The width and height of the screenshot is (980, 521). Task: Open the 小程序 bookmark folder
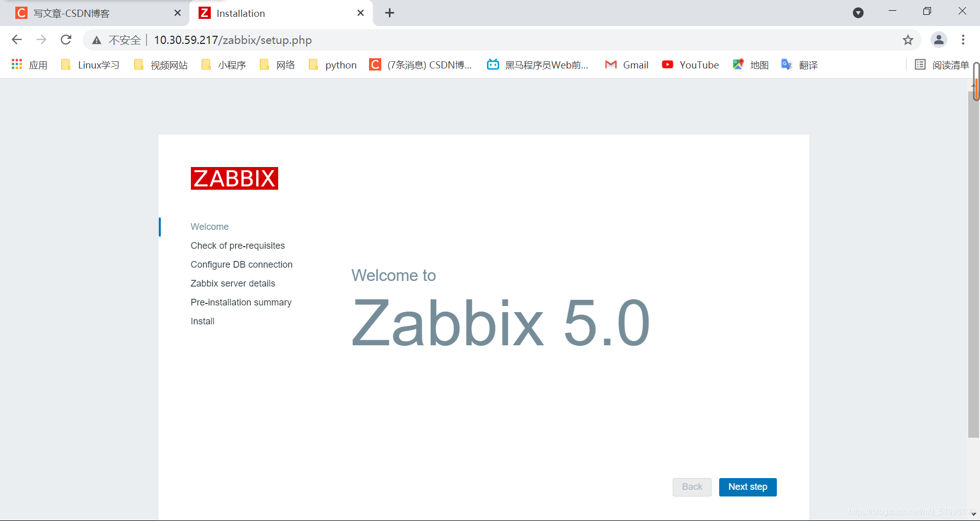click(x=224, y=65)
